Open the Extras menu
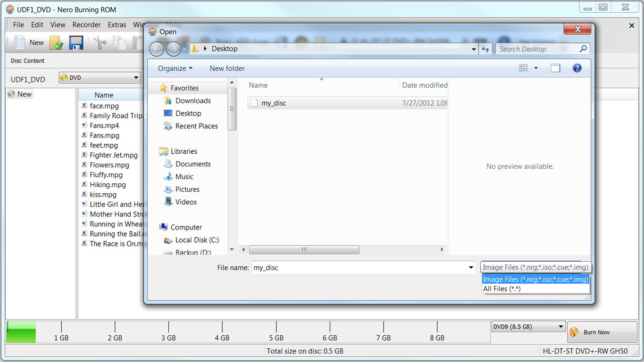644x362 pixels. click(117, 25)
